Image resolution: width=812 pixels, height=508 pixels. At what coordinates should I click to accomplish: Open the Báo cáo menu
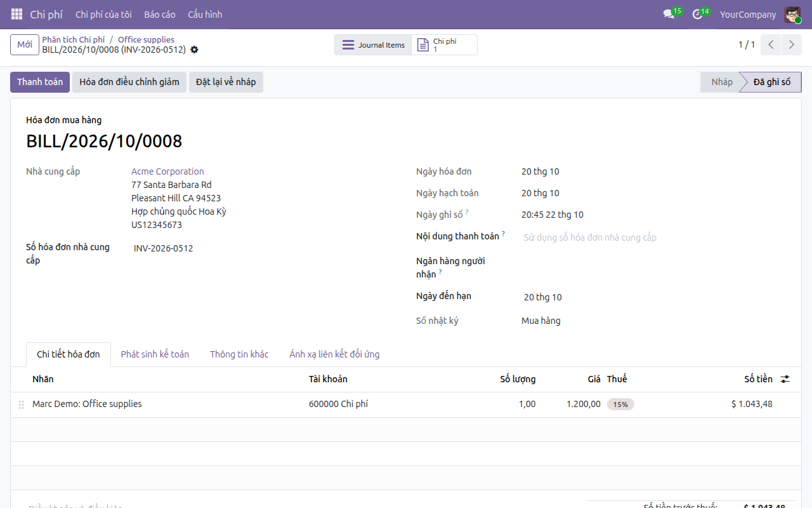tap(160, 14)
